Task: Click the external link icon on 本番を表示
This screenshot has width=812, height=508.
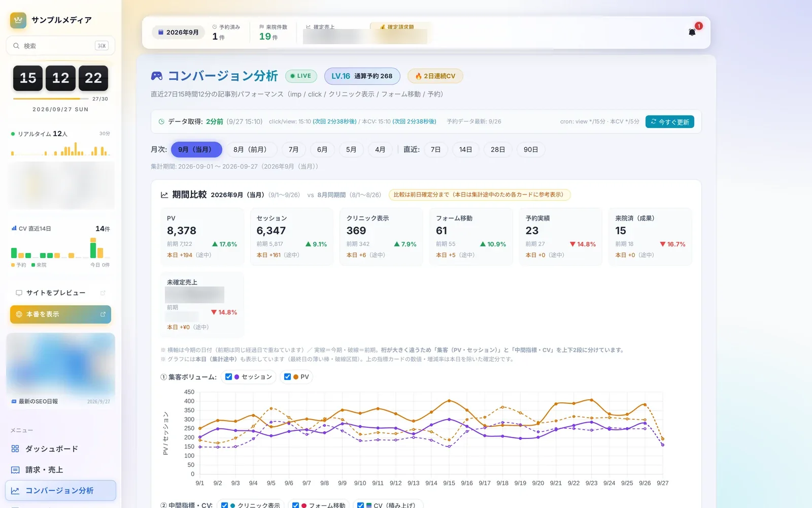Action: pos(103,314)
